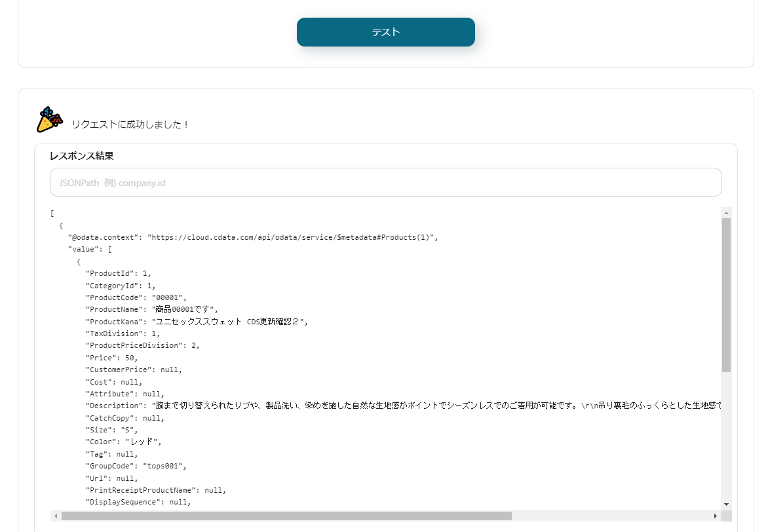
Task: Click the "ProductKana" line
Action: coord(197,322)
